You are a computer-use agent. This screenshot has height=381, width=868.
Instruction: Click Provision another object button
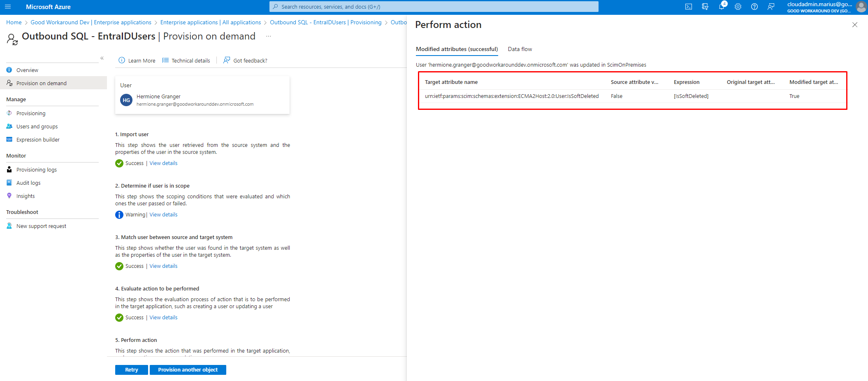coord(188,369)
